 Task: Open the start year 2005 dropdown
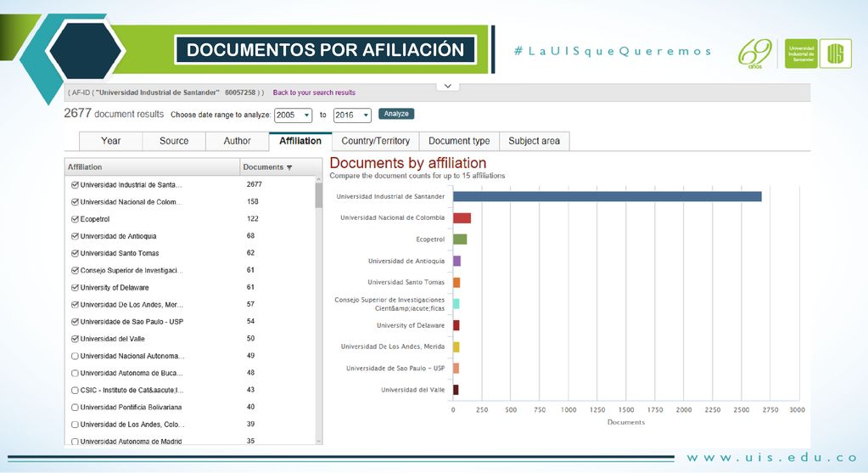coord(294,115)
